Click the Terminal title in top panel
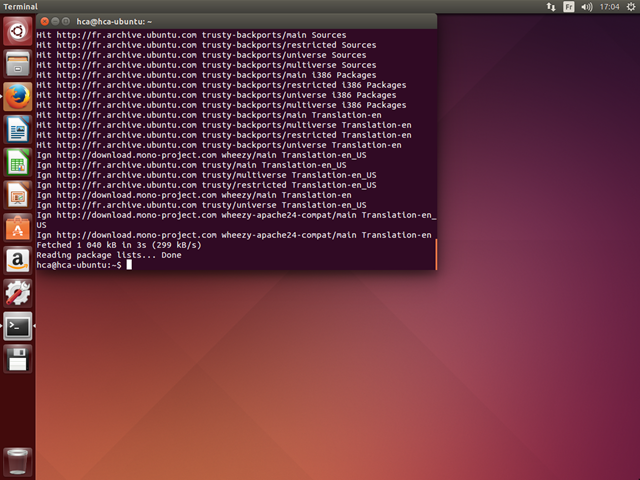Screen dimensions: 640x480 (20, 7)
